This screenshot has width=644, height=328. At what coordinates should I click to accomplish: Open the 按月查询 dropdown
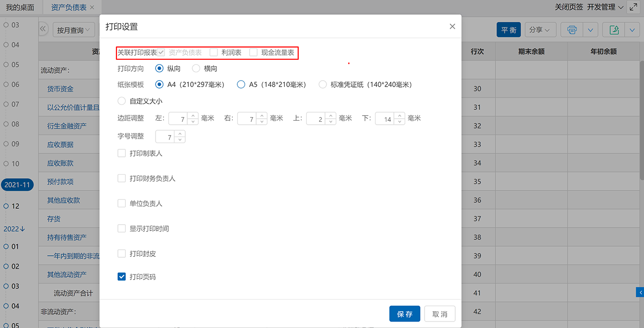[74, 30]
